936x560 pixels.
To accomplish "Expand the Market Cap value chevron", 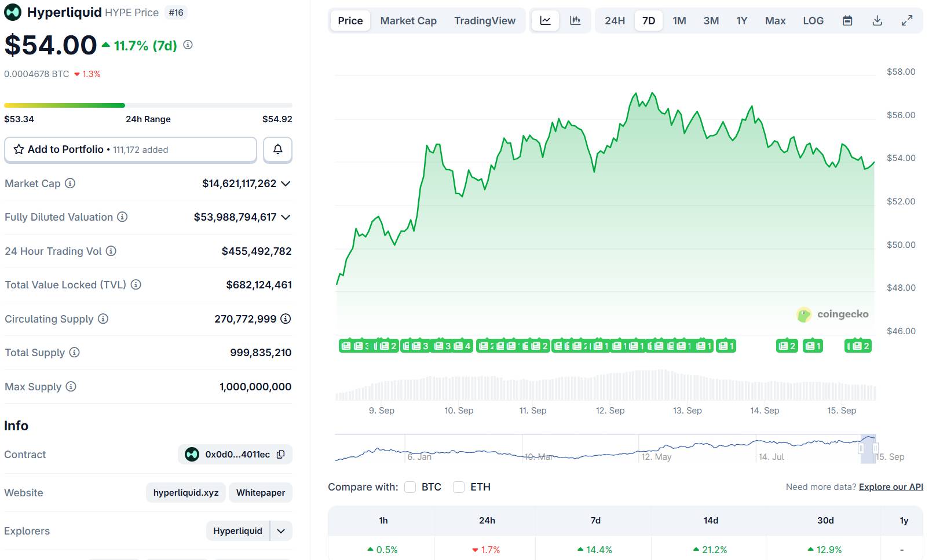I will click(x=286, y=184).
